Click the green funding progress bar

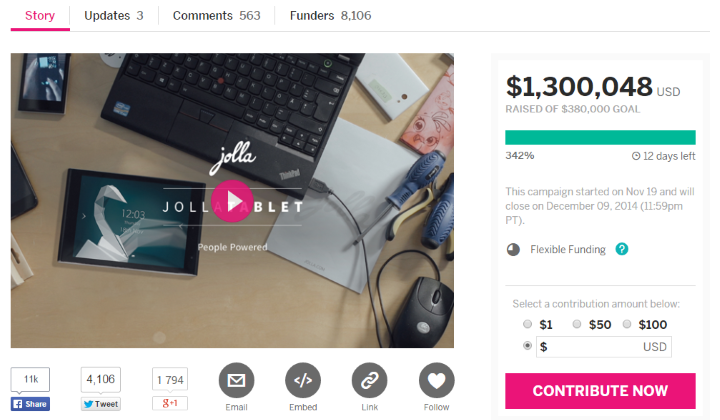[600, 137]
